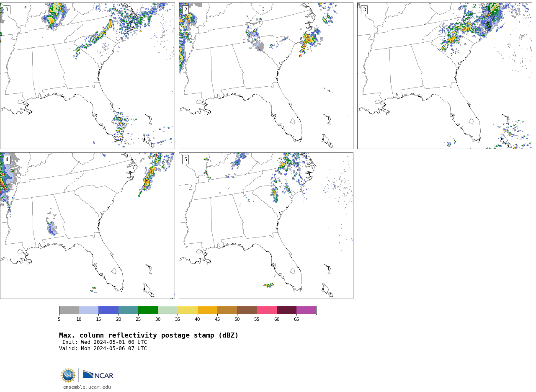The image size is (536, 392).
Task: Click the pale green 30-35 dBZ swatch
Action: [x=168, y=310]
